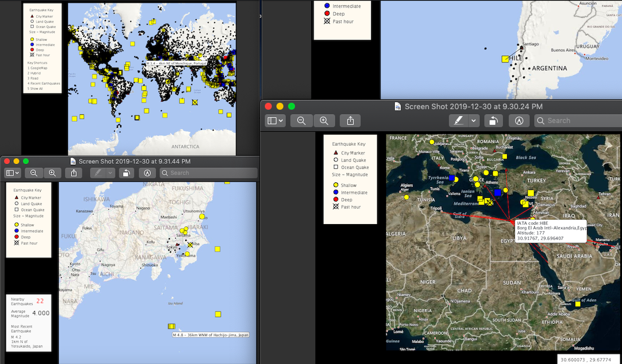This screenshot has width=622, height=364.
Task: Click the rotate icon in the 9.30.24 window
Action: pyautogui.click(x=493, y=121)
